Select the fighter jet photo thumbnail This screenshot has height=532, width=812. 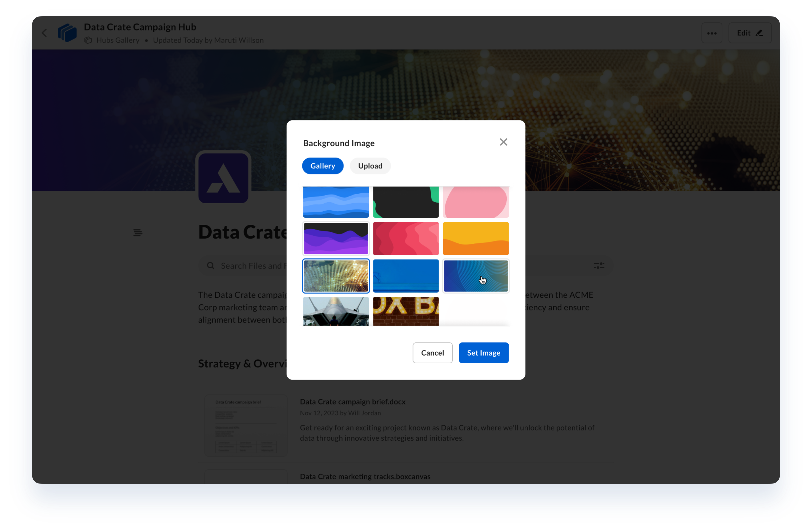click(x=336, y=311)
